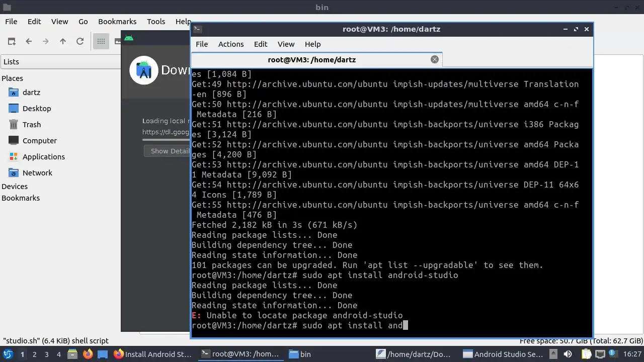Click the Devices section header in sidebar
The image size is (644, 362).
(15, 187)
